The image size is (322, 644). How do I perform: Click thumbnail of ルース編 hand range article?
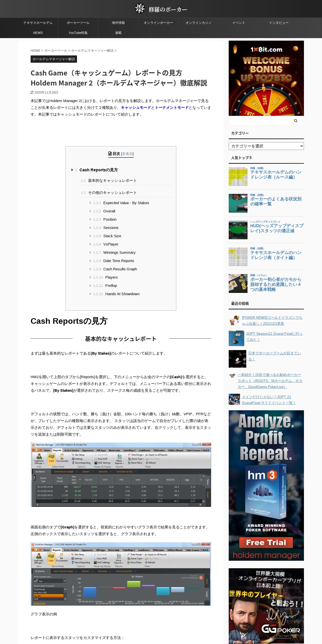[238, 177]
